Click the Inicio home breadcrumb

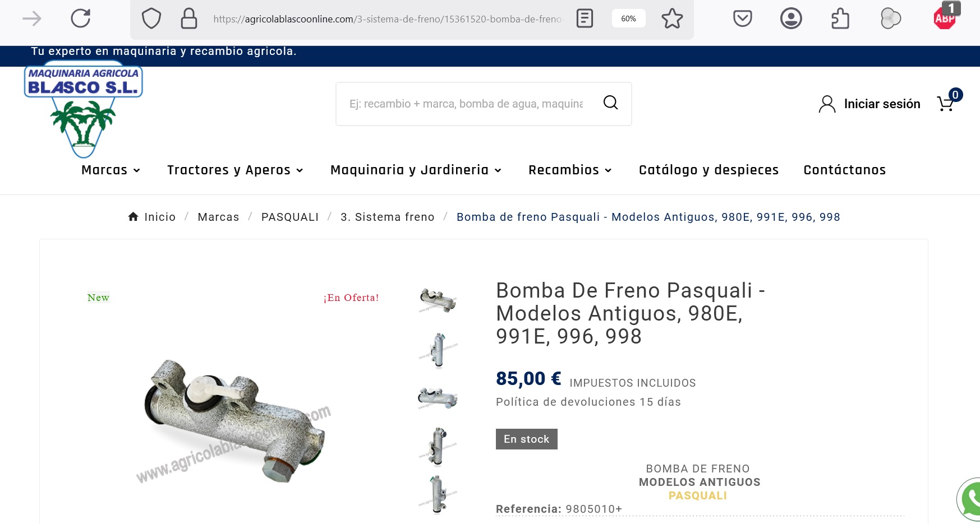point(152,217)
